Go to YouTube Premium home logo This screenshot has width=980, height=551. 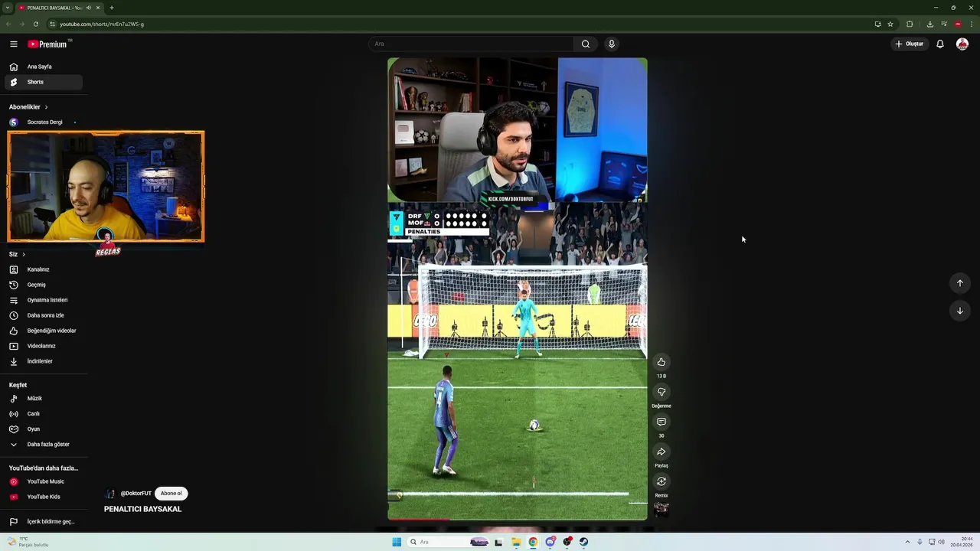click(x=49, y=44)
